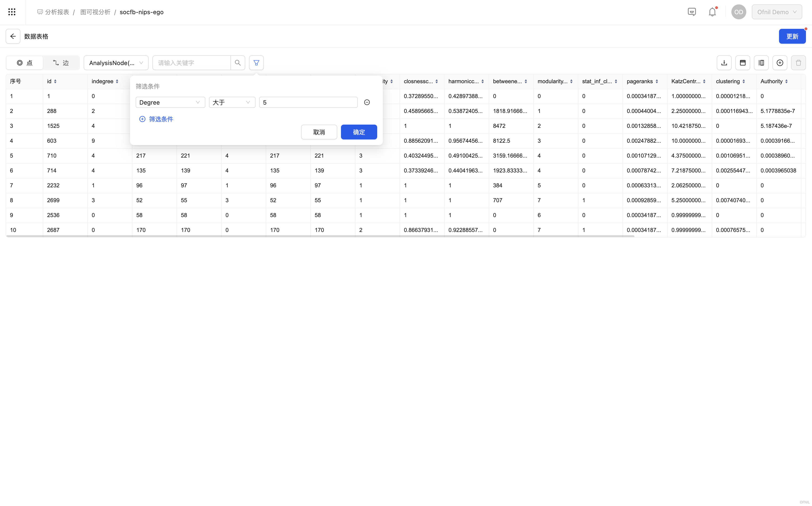Click the 更新 update button
Viewport: 812px width, 506px height.
(x=792, y=36)
